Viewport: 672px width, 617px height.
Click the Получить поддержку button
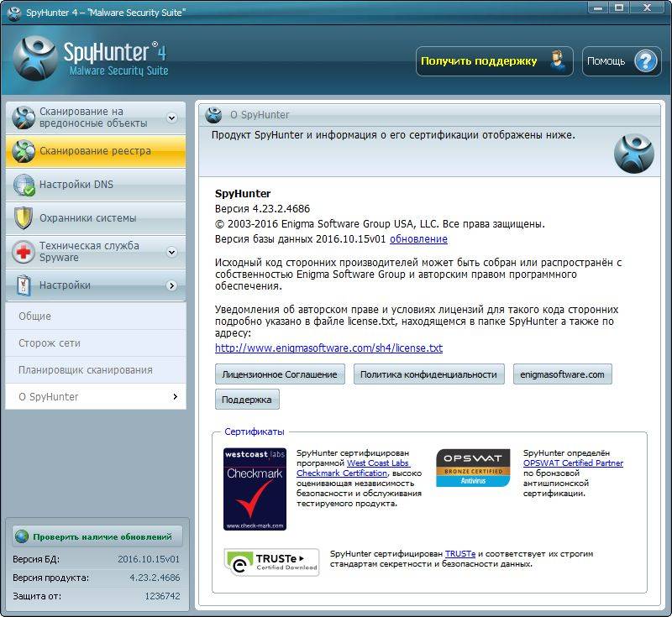(x=494, y=61)
